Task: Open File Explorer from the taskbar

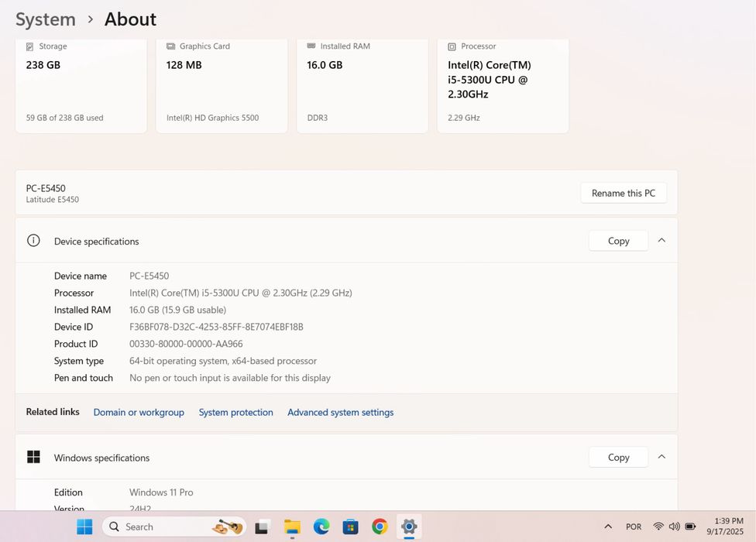Action: click(x=292, y=527)
